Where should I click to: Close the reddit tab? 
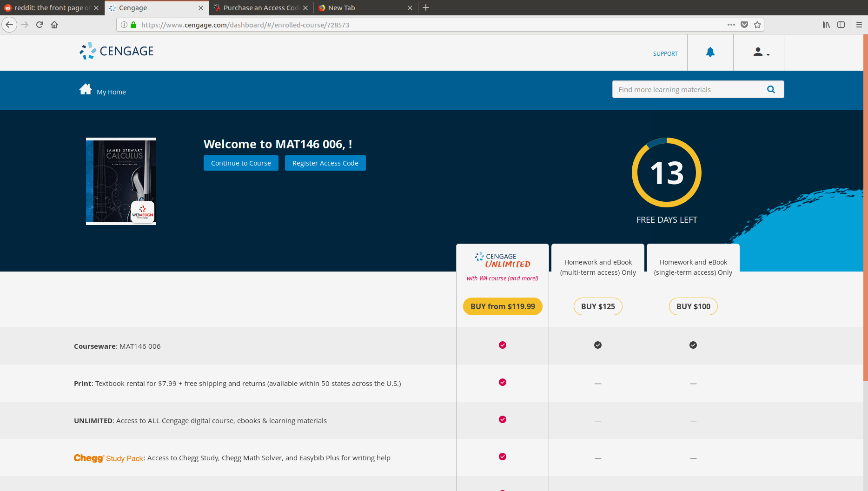96,8
